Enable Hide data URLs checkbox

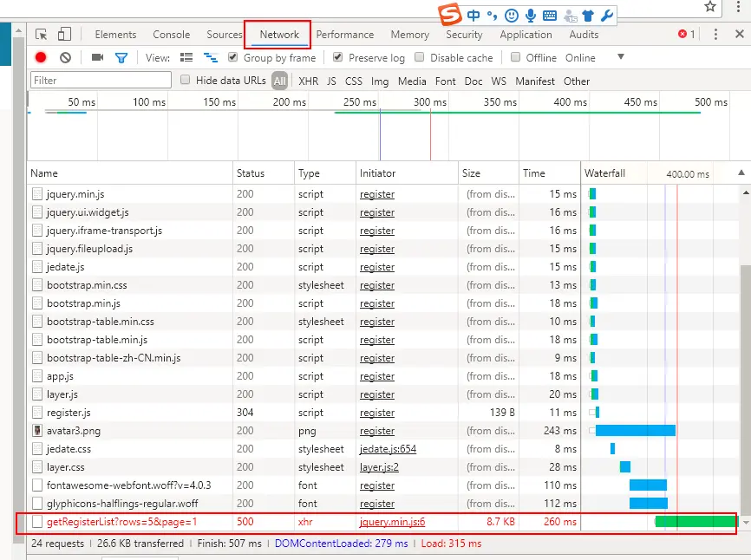[185, 80]
